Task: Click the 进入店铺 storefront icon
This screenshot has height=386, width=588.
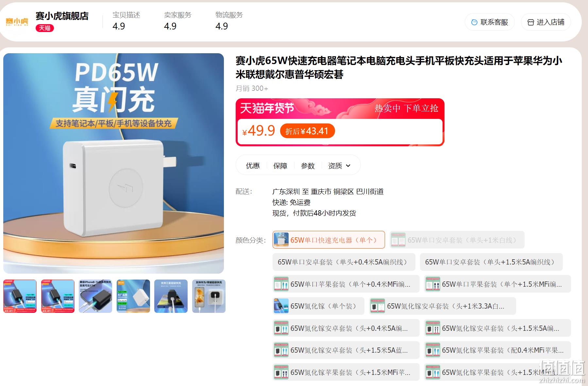Action: 531,22
